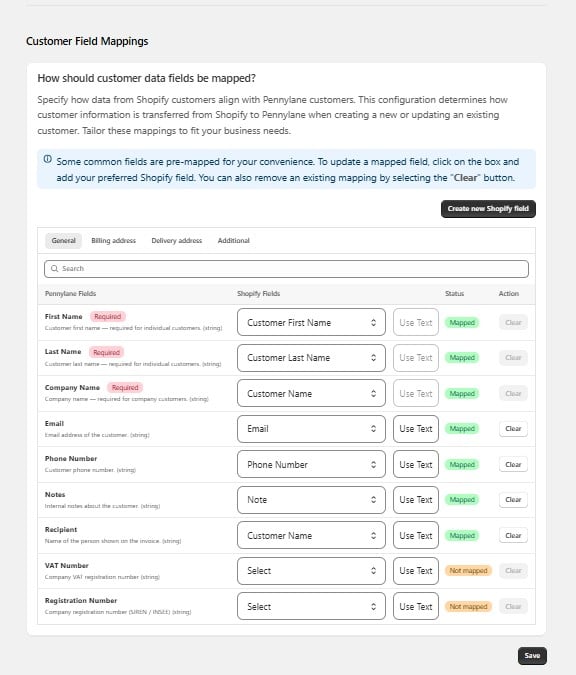Click Use Text for Email row

tap(416, 429)
